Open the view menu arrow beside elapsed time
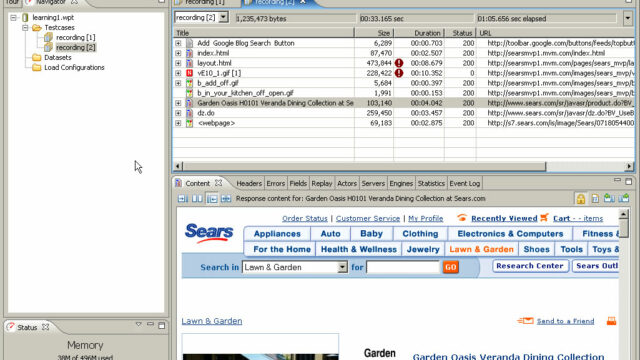 [x=628, y=18]
